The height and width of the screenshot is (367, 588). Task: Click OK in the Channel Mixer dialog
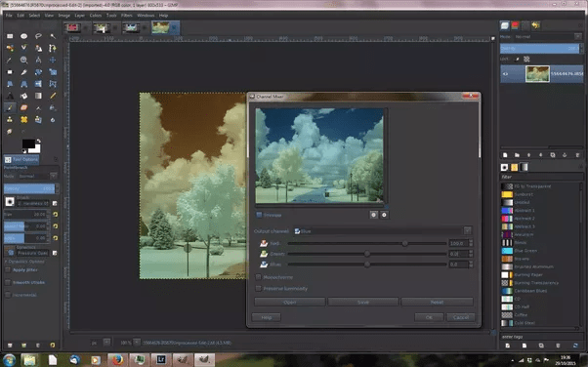coord(429,317)
